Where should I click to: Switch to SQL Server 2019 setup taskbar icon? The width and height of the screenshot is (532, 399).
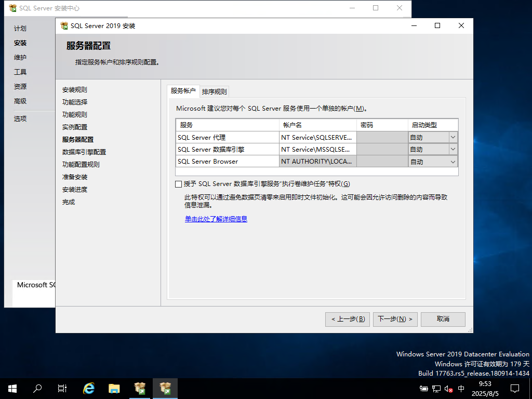(x=165, y=389)
